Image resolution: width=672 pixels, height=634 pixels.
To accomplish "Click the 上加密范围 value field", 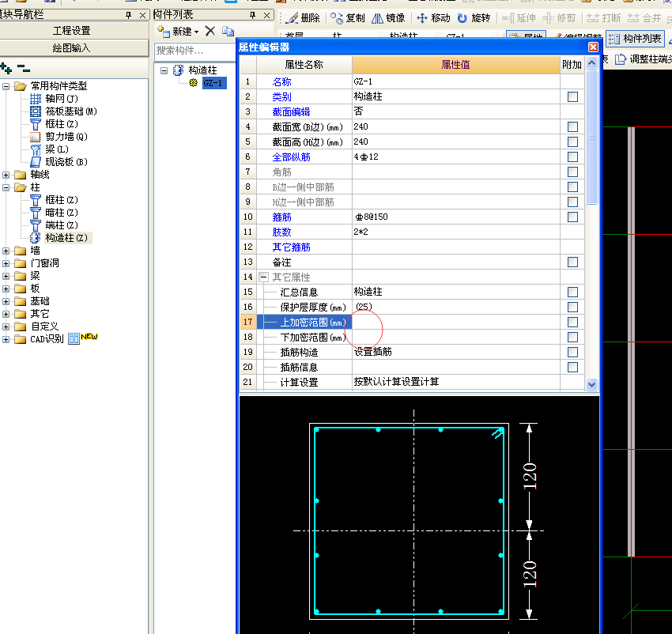I will [x=455, y=323].
